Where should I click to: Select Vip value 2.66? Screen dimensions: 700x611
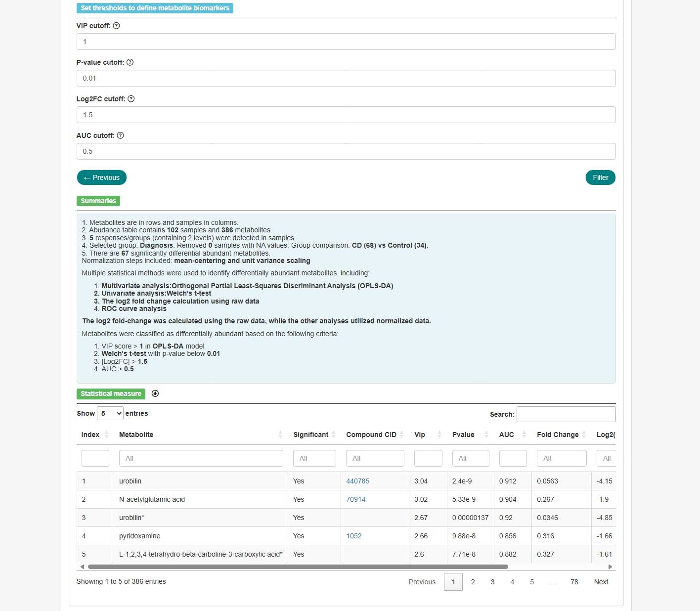pos(428,536)
